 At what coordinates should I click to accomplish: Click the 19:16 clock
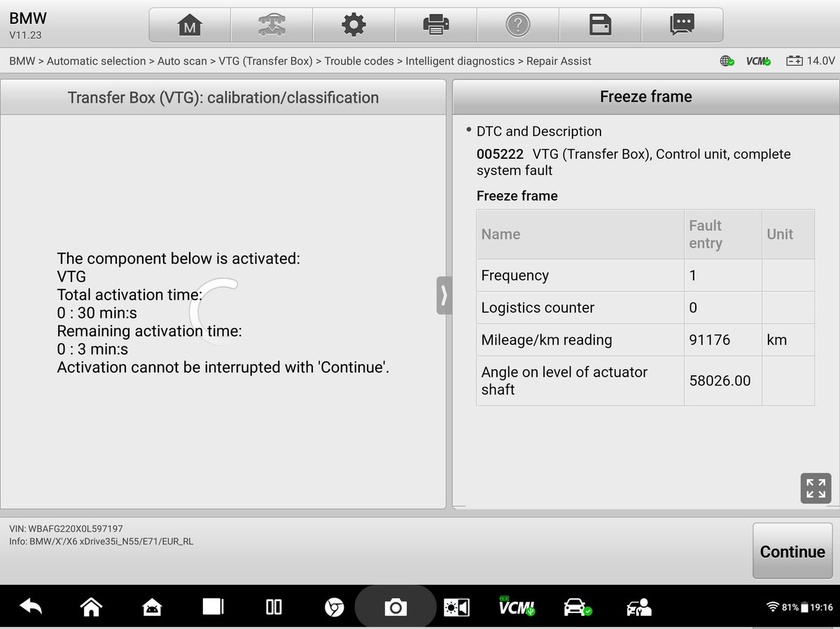tap(822, 607)
